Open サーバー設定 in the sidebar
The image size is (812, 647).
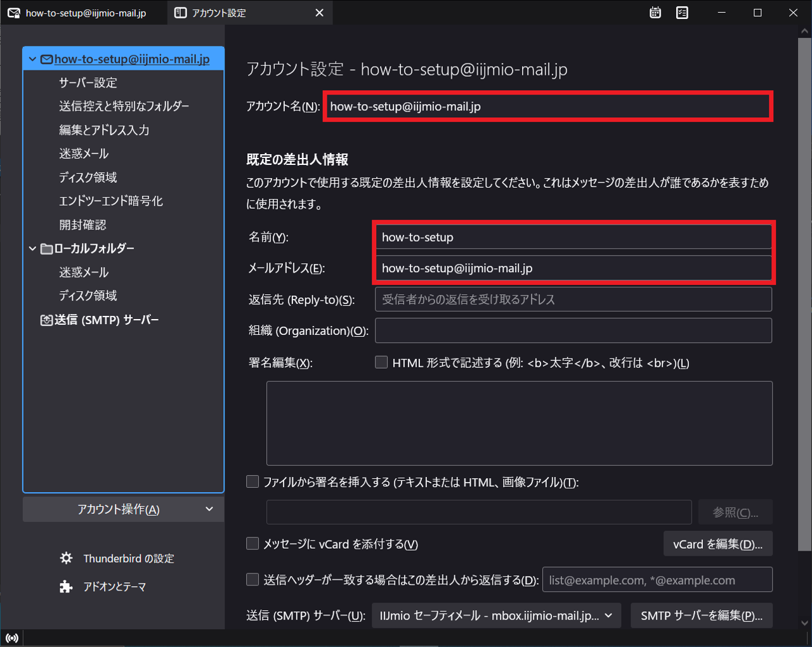coord(88,83)
